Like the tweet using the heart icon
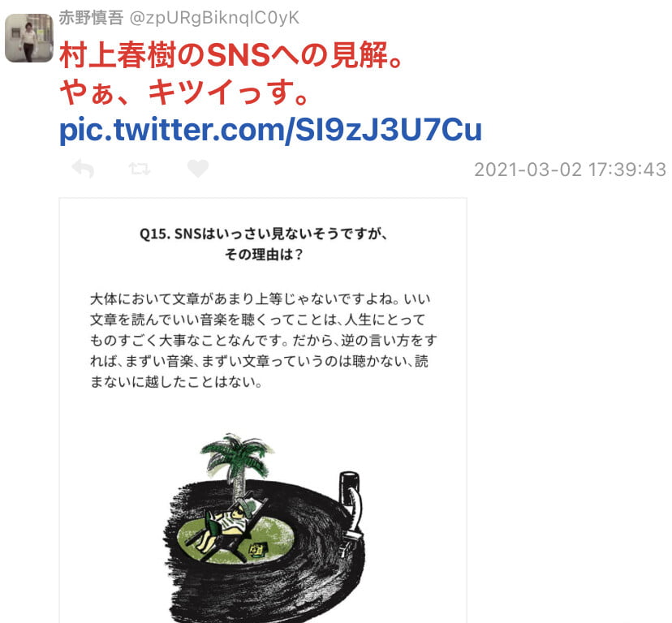The image size is (672, 623). click(198, 169)
